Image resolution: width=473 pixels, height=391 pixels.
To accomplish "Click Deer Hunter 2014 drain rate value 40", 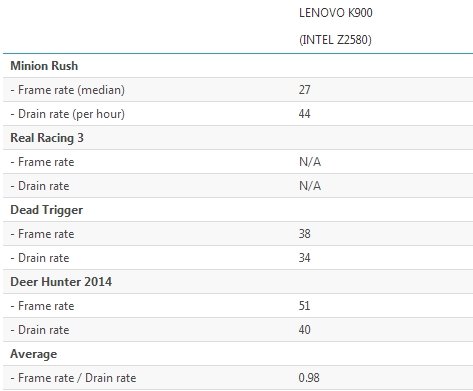I will click(x=304, y=330).
